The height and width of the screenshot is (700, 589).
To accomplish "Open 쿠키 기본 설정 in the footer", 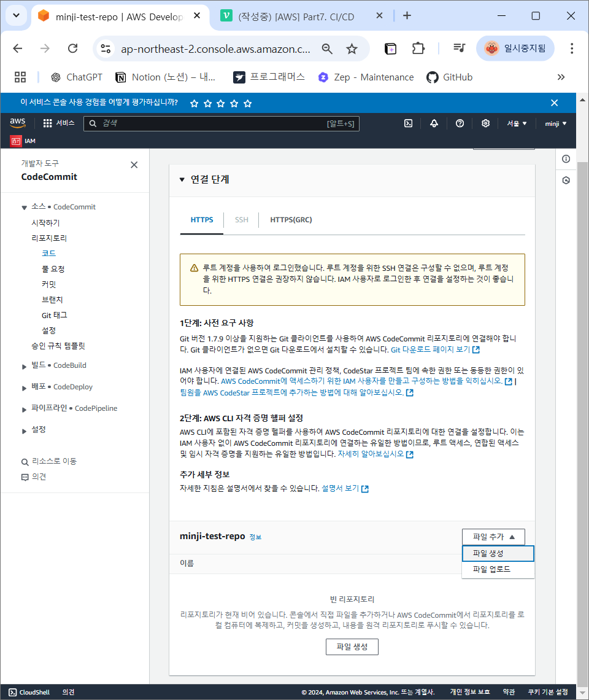I will pyautogui.click(x=547, y=692).
